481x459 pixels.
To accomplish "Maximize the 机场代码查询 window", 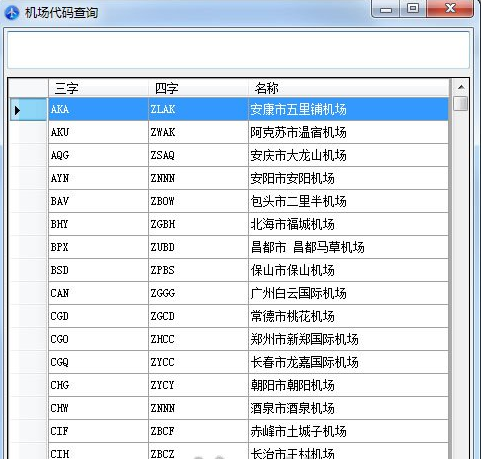I will tap(413, 8).
